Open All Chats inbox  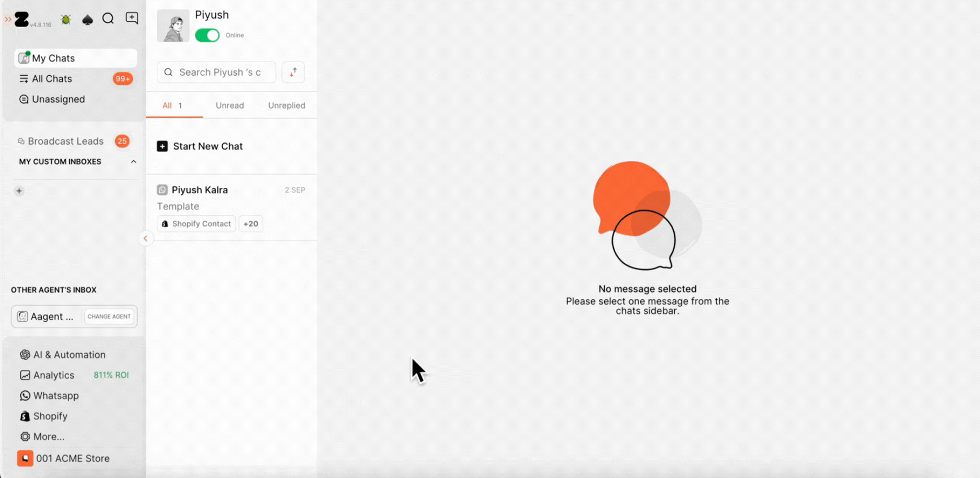(x=75, y=79)
